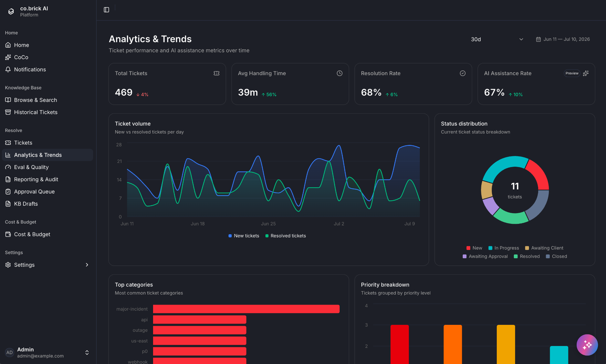Toggle the Awaiting Client legend item
606x364 pixels.
pyautogui.click(x=544, y=248)
